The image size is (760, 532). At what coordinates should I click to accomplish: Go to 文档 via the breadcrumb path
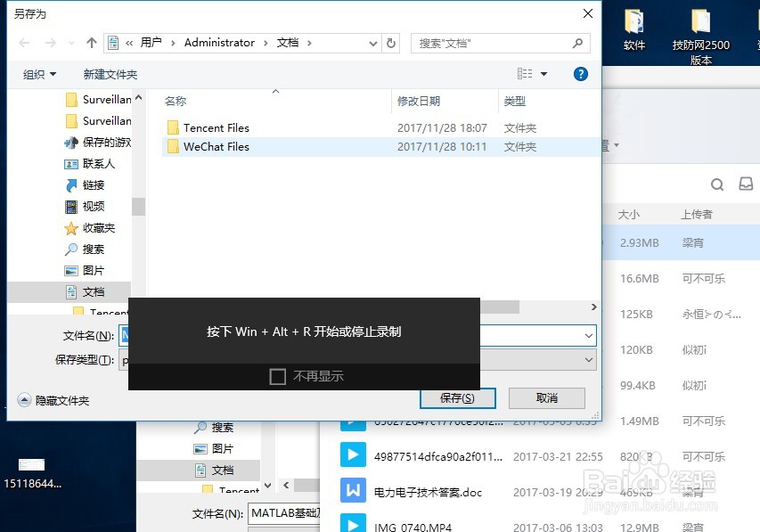click(x=287, y=42)
